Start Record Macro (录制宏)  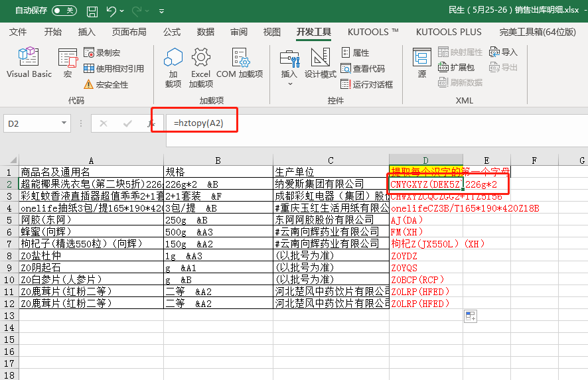102,53
